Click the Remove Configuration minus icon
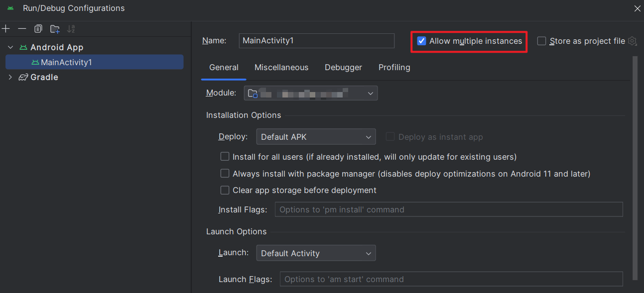This screenshot has width=644, height=293. click(x=22, y=29)
